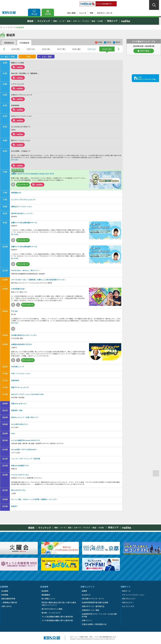Open ニュース in the header menu
161x644 pixels.
pyautogui.click(x=83, y=13)
